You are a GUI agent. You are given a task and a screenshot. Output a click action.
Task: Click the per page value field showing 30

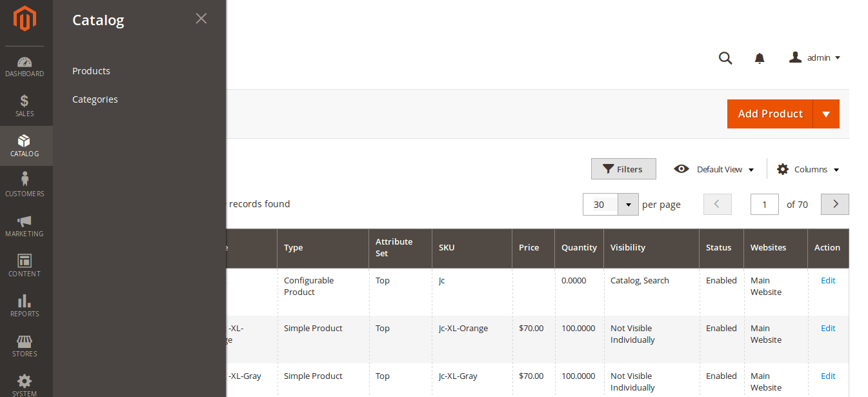[x=600, y=205]
